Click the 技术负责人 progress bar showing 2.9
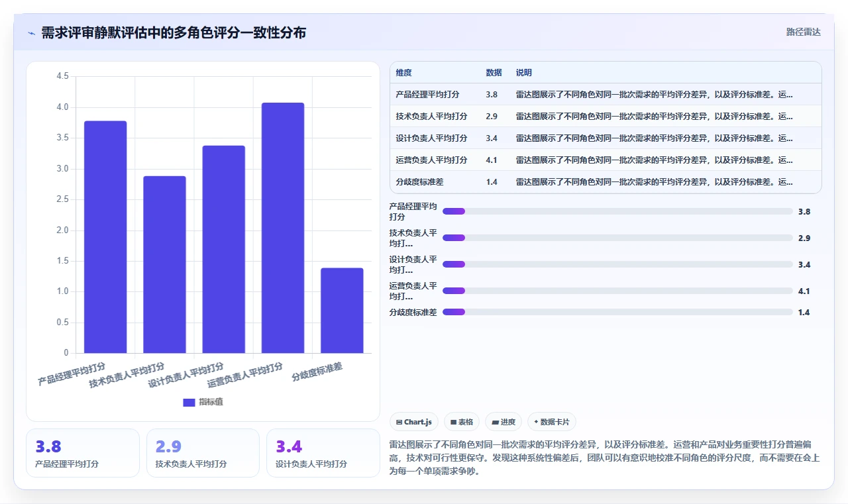This screenshot has width=848, height=504. (617, 238)
